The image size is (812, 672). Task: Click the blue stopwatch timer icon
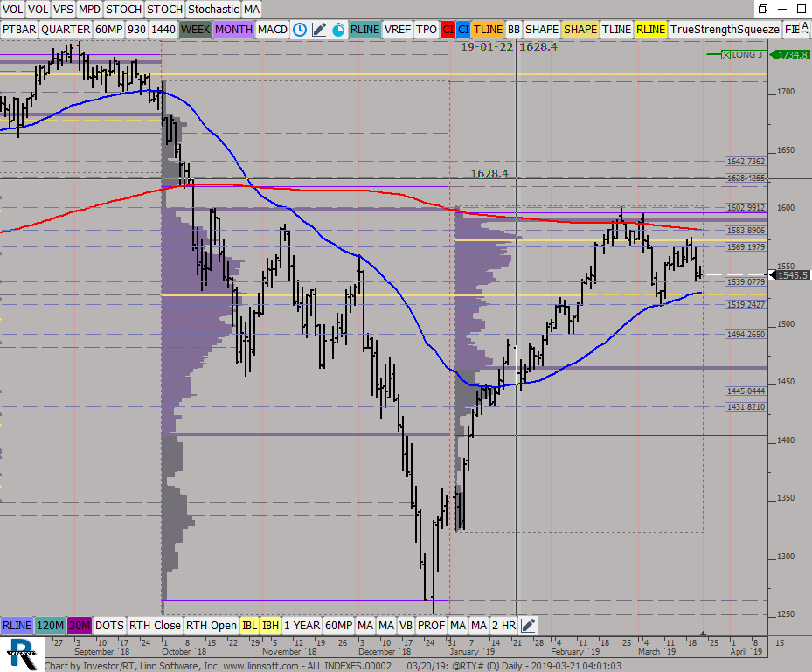pos(337,29)
